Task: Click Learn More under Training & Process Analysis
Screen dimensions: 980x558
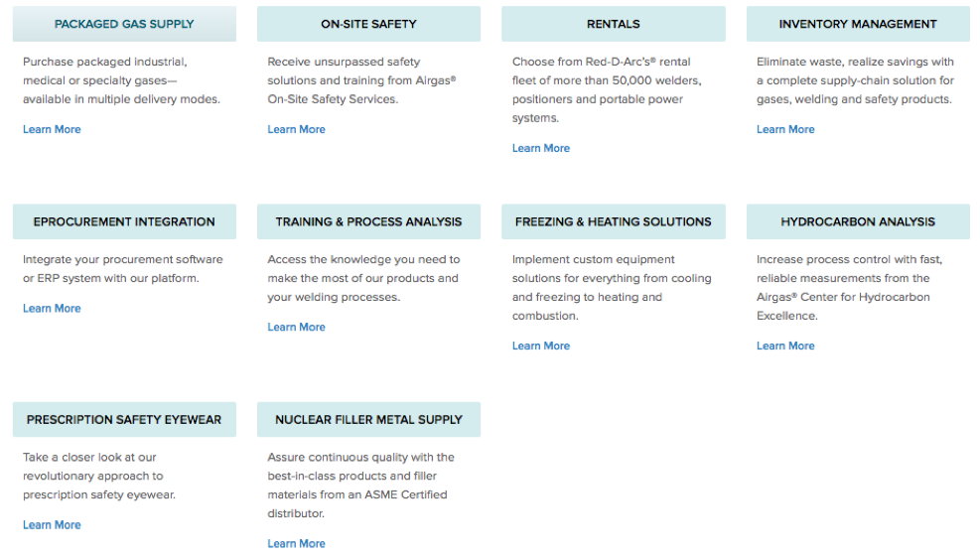Action: click(296, 327)
